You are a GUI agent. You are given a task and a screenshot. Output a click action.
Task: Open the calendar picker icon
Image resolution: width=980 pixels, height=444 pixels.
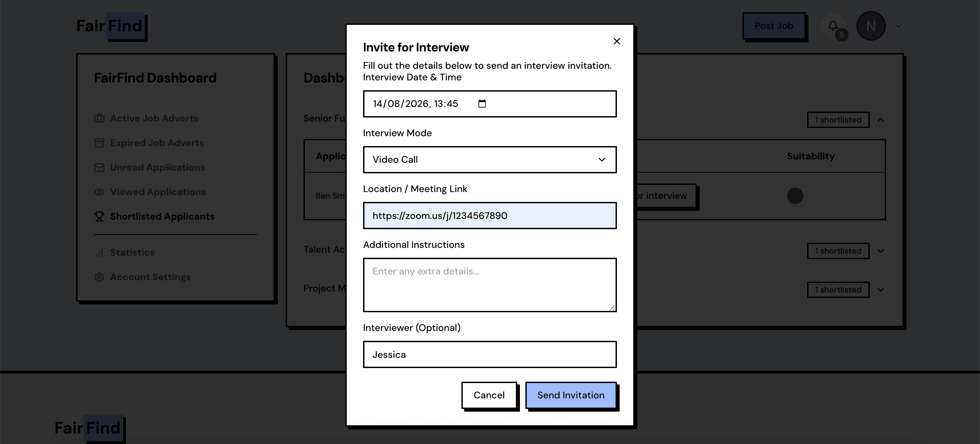point(482,104)
